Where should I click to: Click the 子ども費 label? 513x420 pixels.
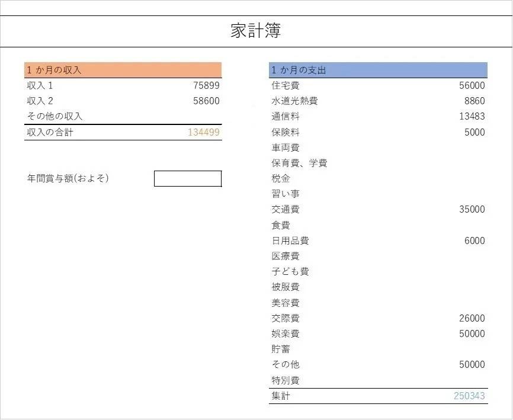tap(290, 271)
